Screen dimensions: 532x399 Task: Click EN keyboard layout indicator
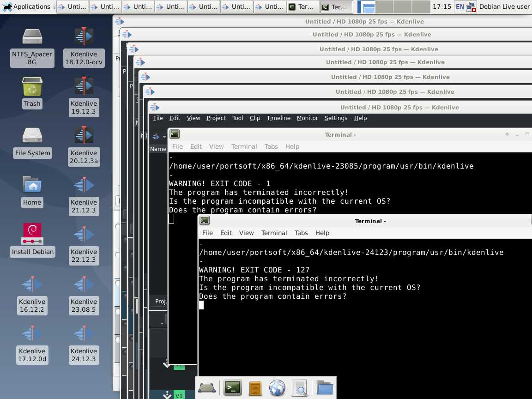pyautogui.click(x=459, y=6)
